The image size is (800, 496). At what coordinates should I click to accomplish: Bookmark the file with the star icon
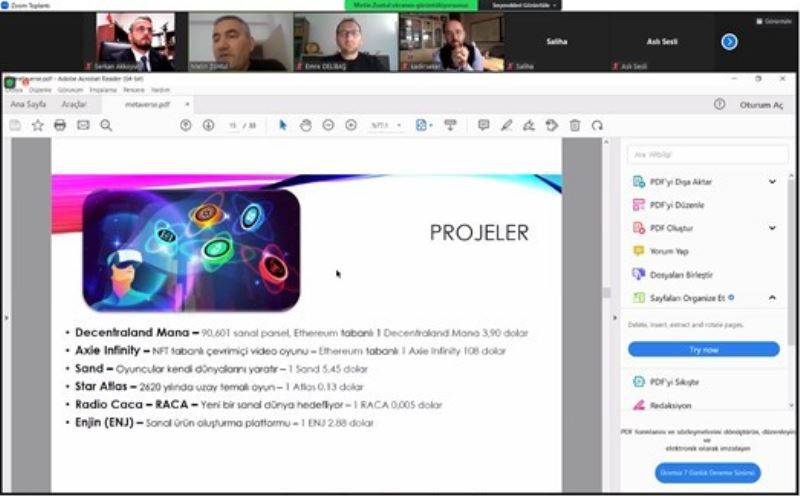click(38, 125)
